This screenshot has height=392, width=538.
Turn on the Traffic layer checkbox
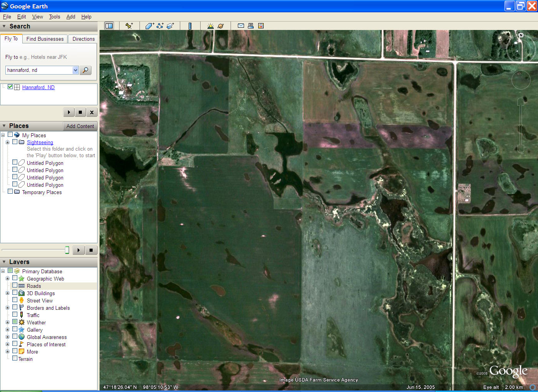click(x=15, y=314)
